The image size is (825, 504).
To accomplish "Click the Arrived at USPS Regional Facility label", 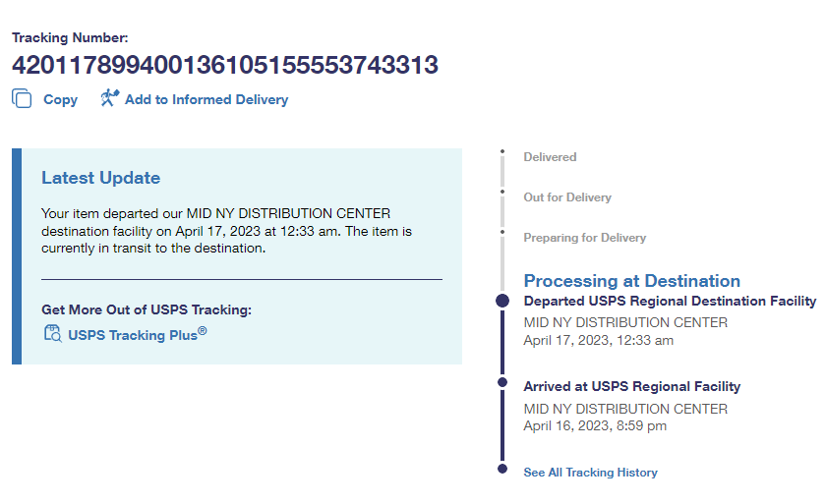I will (631, 387).
